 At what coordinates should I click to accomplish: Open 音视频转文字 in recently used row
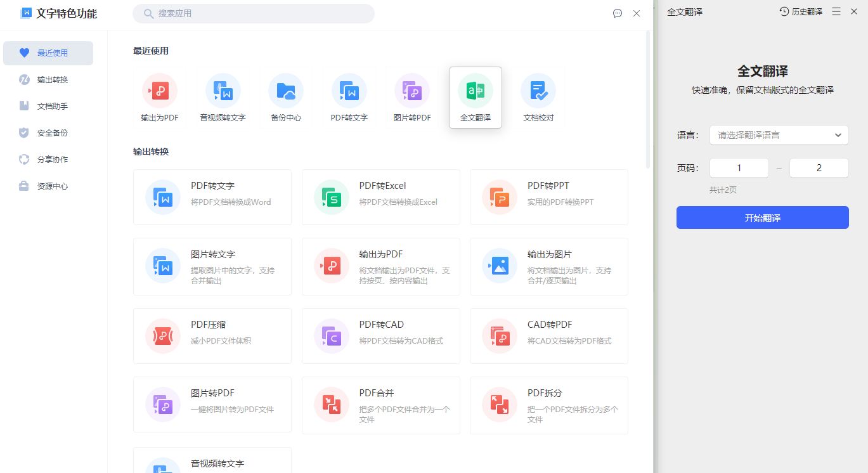click(x=223, y=91)
